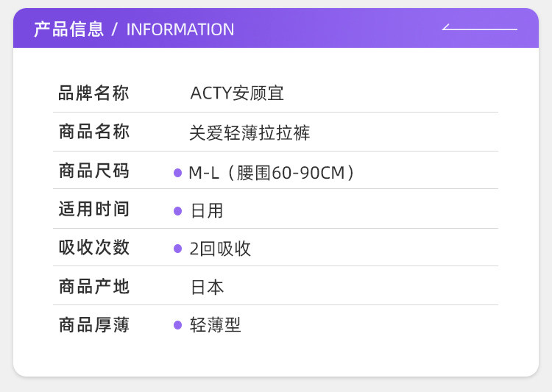Click the INFORMATION header text
Viewport: 552px width, 392px height.
click(180, 29)
